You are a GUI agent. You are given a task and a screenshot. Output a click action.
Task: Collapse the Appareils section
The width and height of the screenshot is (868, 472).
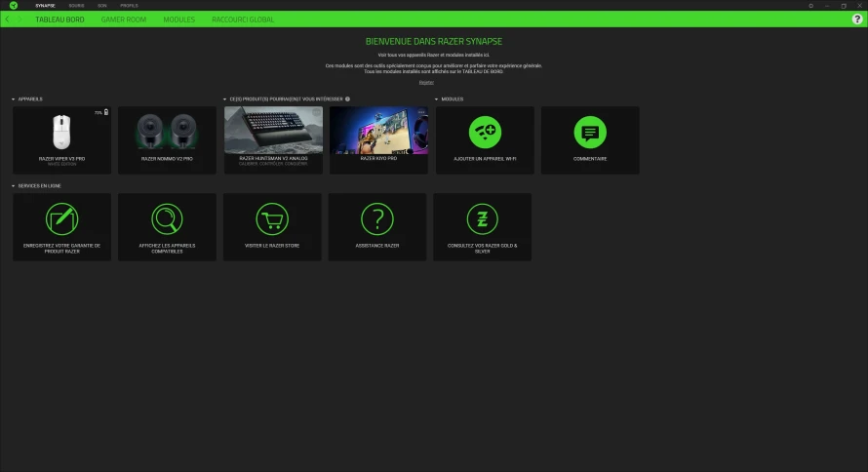14,99
